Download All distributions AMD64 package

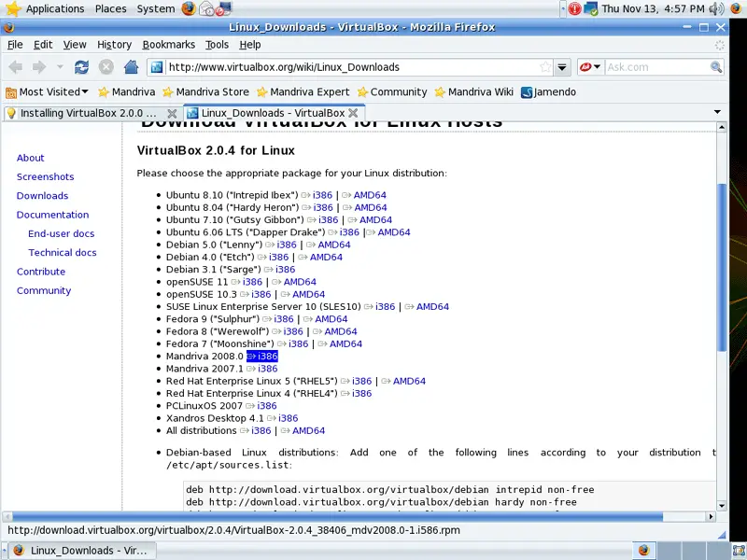[308, 430]
